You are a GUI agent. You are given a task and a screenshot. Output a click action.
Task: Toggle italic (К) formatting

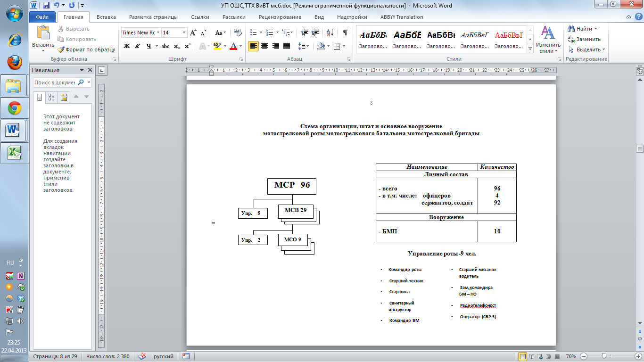click(x=138, y=46)
